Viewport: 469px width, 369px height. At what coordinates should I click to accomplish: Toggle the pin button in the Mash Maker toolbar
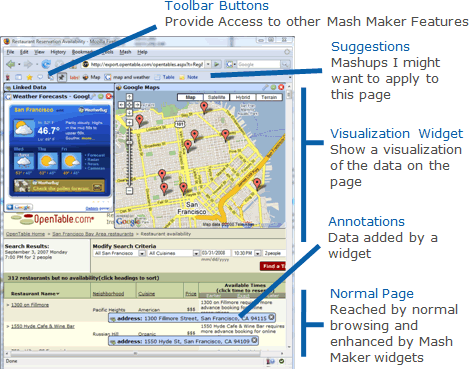coord(61,77)
